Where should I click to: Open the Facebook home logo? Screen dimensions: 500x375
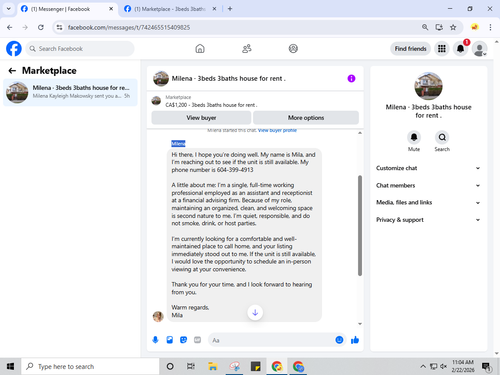coord(14,49)
